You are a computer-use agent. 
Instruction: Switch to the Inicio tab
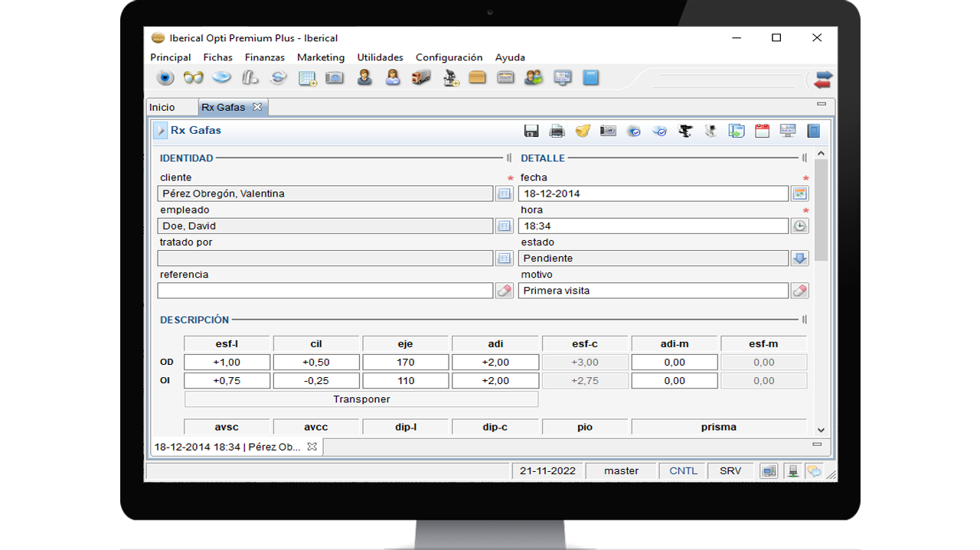[162, 108]
